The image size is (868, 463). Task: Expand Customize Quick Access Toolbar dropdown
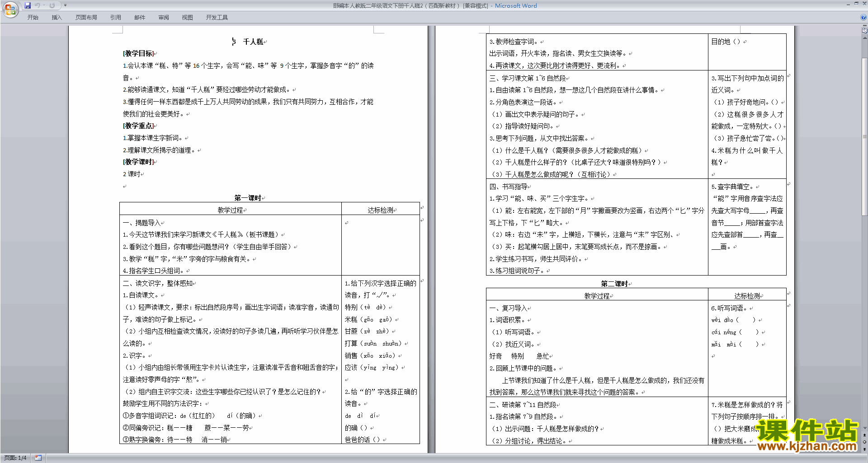(x=65, y=5)
